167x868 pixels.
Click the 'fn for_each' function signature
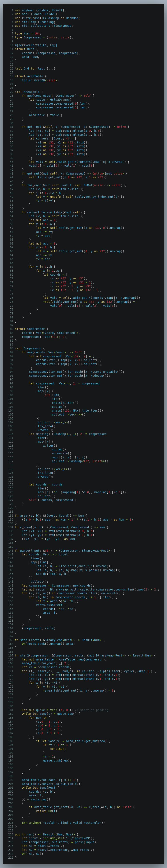[74, 185]
